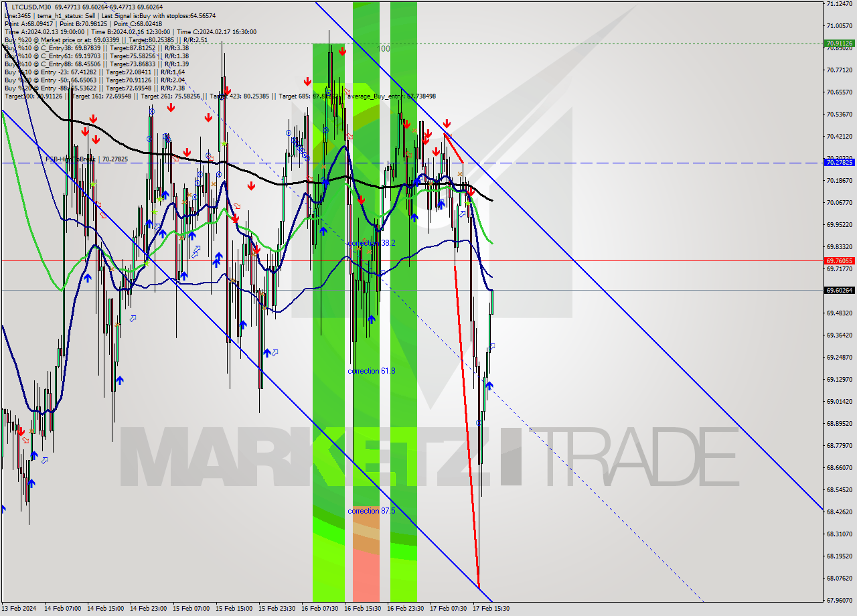
Task: Click the red 69.76055 price label
Action: point(840,260)
